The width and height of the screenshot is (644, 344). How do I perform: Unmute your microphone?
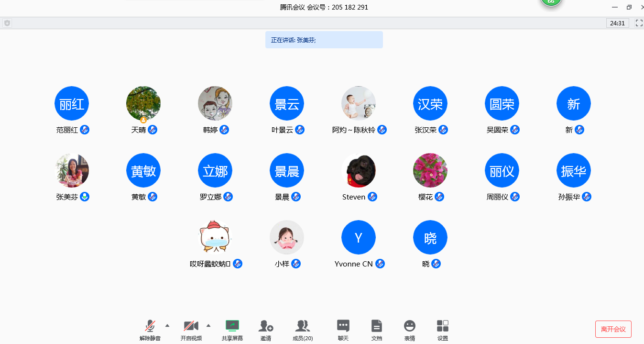point(150,326)
